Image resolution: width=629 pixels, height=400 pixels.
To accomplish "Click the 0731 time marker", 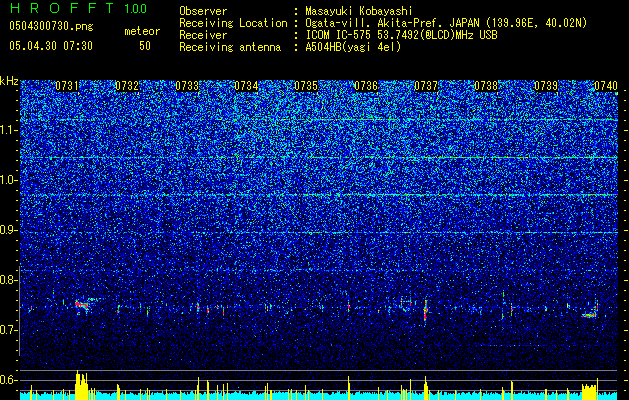I will coord(67,86).
